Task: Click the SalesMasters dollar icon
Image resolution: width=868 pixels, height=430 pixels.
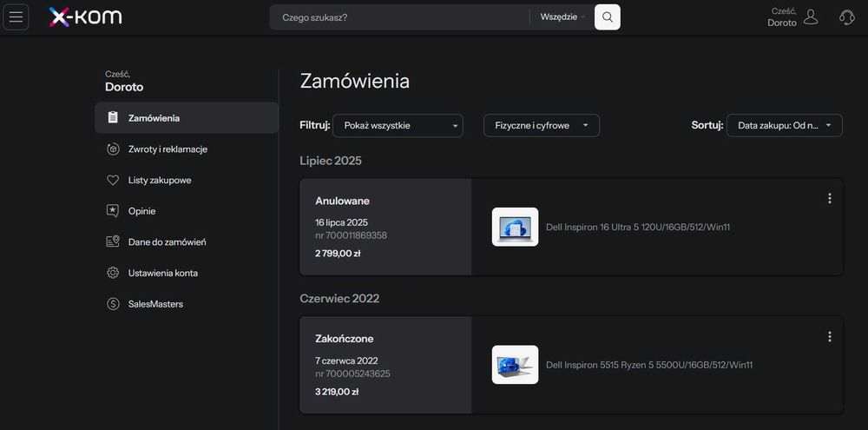Action: tap(113, 304)
